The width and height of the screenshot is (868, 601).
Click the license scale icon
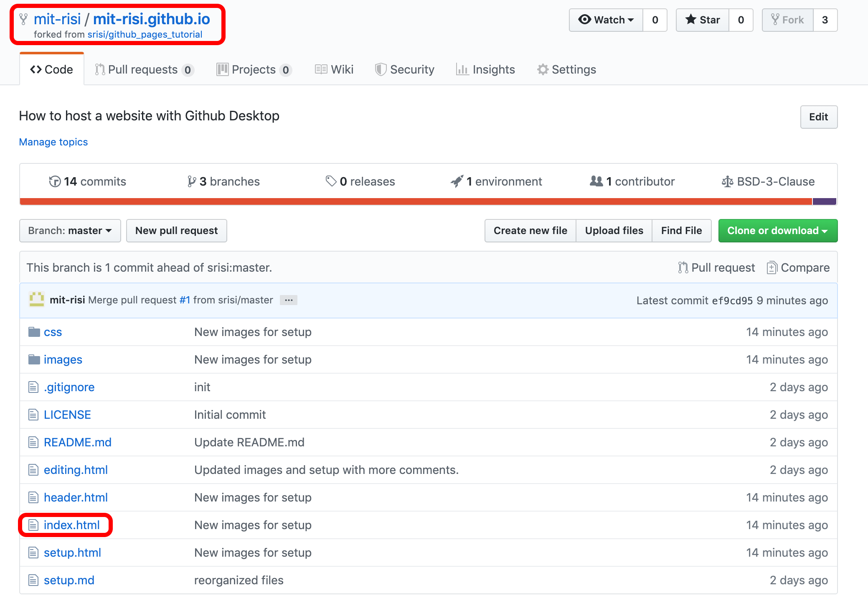(727, 181)
